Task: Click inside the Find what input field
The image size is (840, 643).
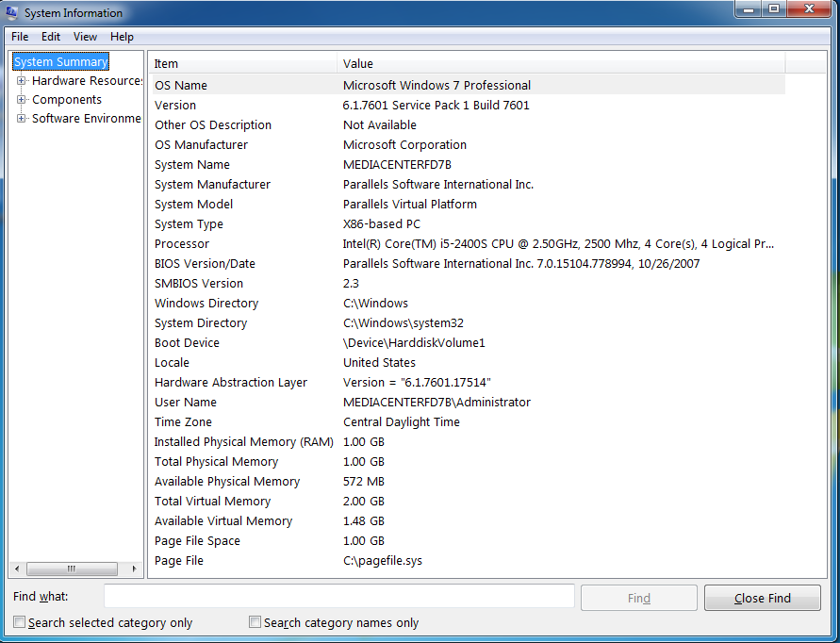Action: coord(339,596)
